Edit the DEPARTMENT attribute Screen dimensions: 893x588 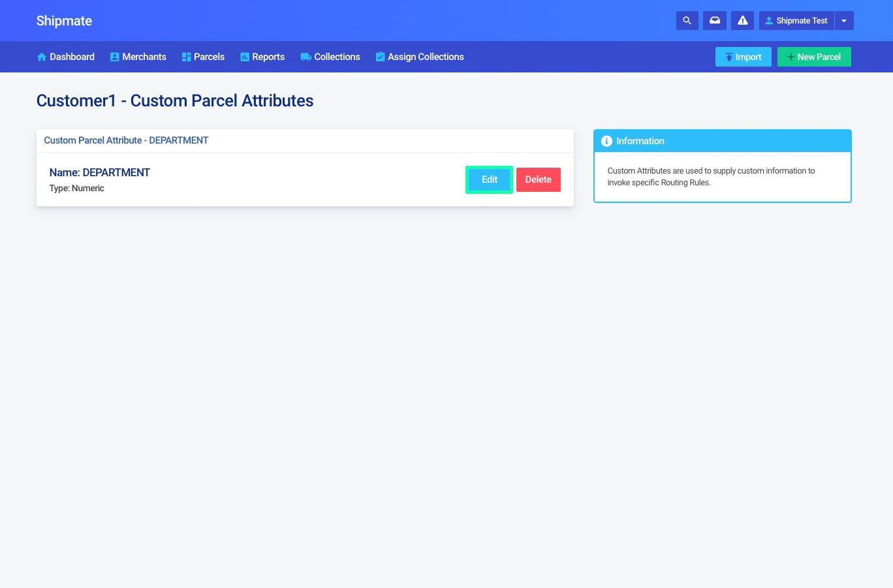490,179
